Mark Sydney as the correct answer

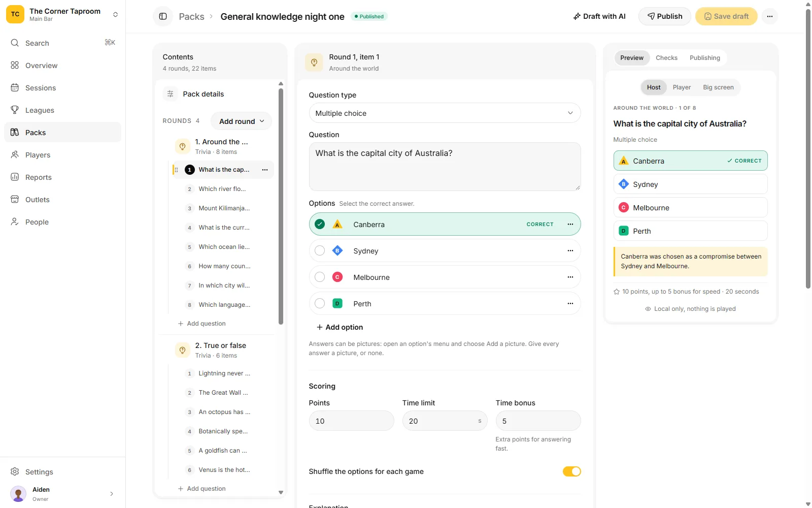click(320, 250)
